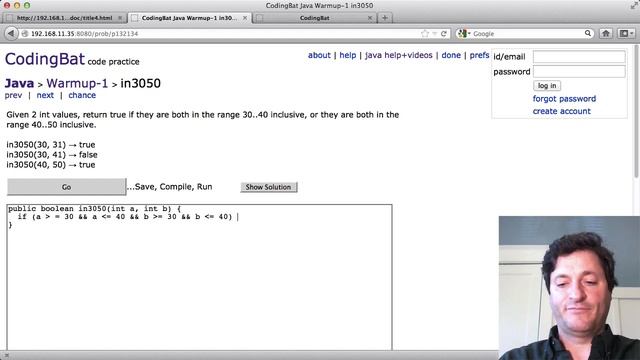Image resolution: width=640 pixels, height=360 pixels.
Task: Click the search magnifier icon
Action: (x=588, y=33)
